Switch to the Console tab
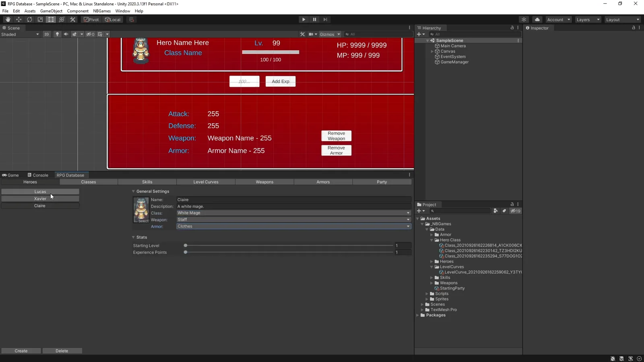The width and height of the screenshot is (644, 362). click(x=38, y=175)
